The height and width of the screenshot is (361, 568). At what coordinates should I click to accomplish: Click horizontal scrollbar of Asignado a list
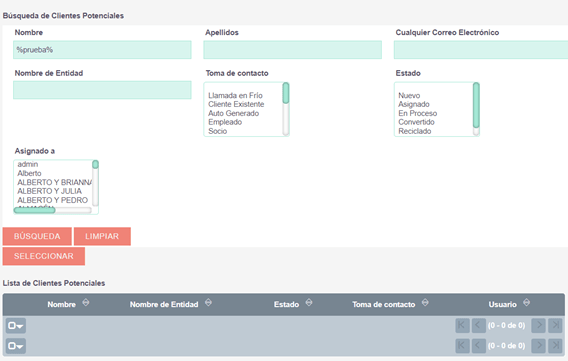pyautogui.click(x=53, y=210)
